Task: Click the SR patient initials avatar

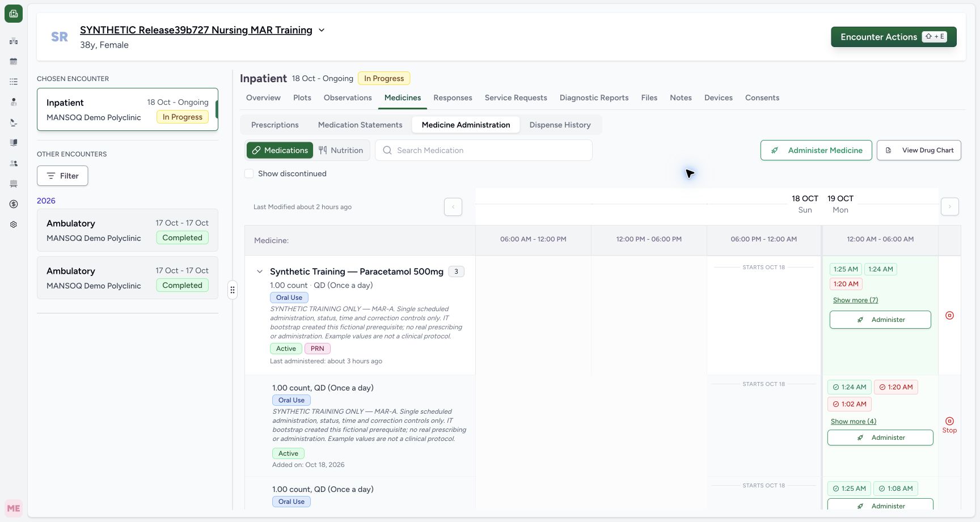Action: 60,37
